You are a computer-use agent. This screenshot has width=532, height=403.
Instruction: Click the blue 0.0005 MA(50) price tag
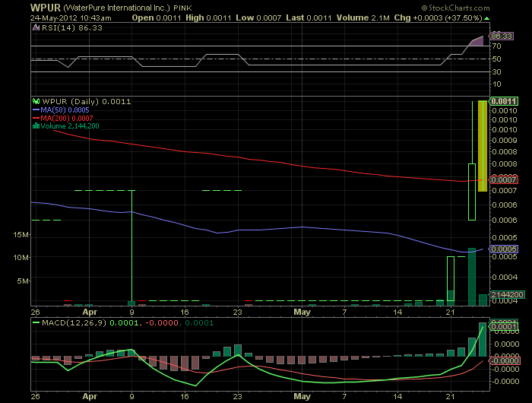[x=503, y=249]
